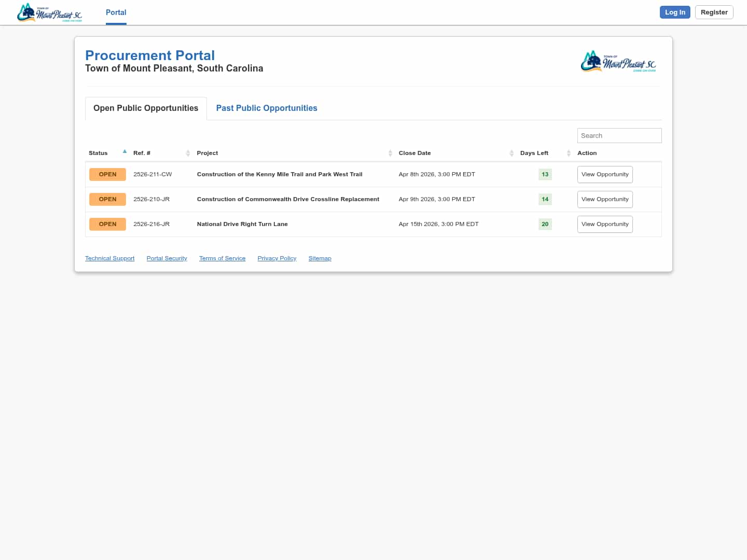Sort by Ref. # column arrows
747x560 pixels.
point(188,153)
